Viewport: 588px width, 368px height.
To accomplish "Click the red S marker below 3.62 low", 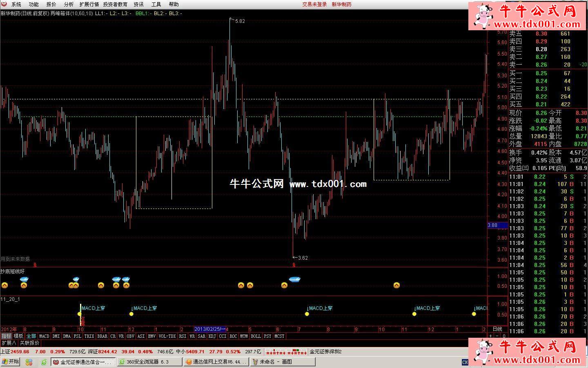I will (x=294, y=265).
